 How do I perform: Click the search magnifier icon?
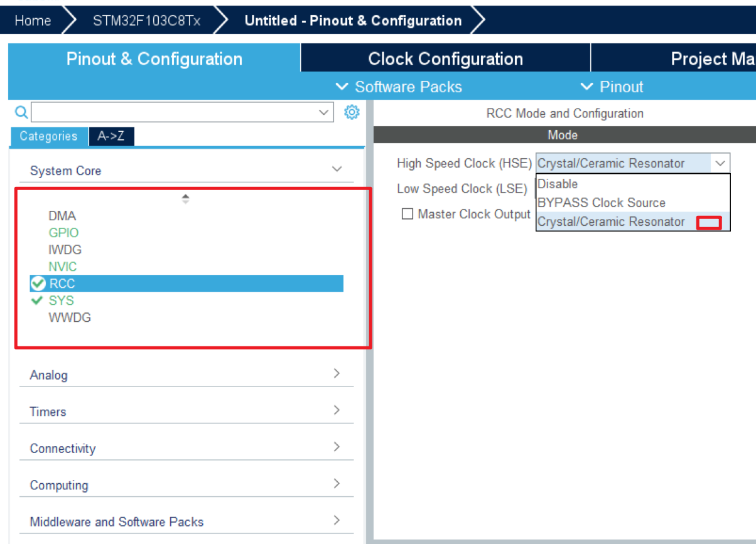(21, 112)
